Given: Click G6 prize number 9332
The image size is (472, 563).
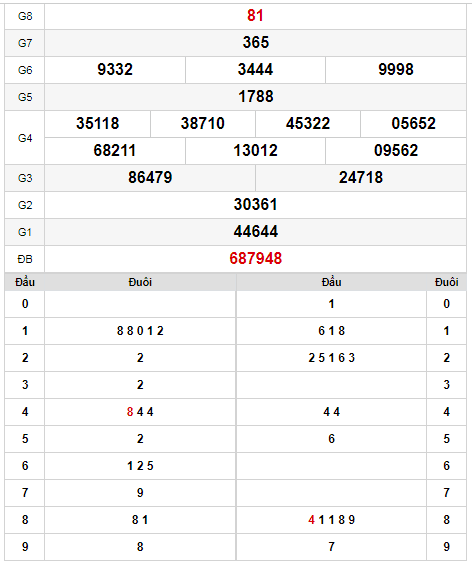Looking at the screenshot, I should (x=115, y=69).
